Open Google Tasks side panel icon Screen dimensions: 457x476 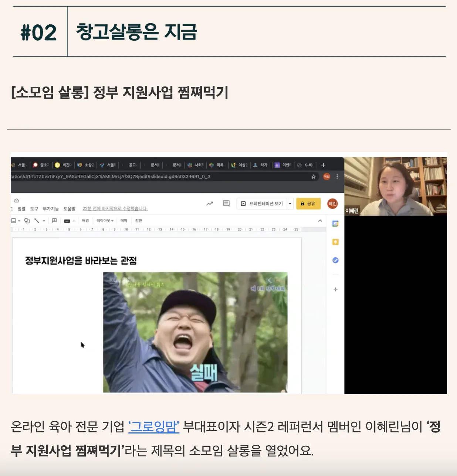pos(335,260)
